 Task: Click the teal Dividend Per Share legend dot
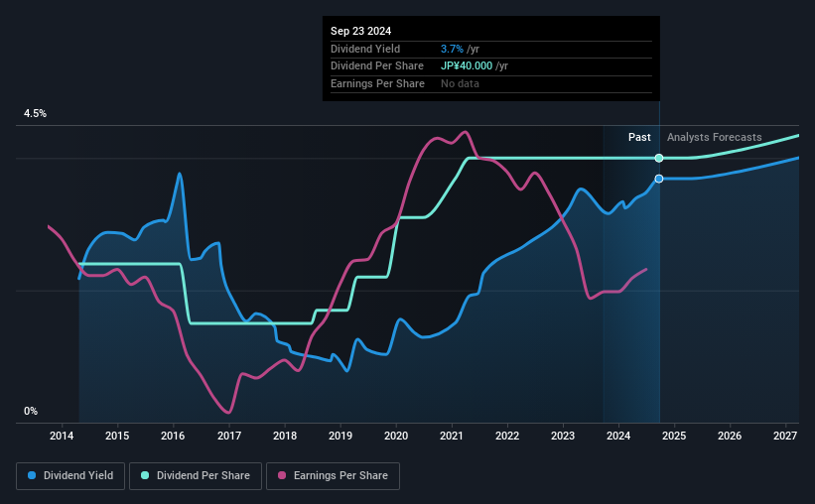point(145,475)
